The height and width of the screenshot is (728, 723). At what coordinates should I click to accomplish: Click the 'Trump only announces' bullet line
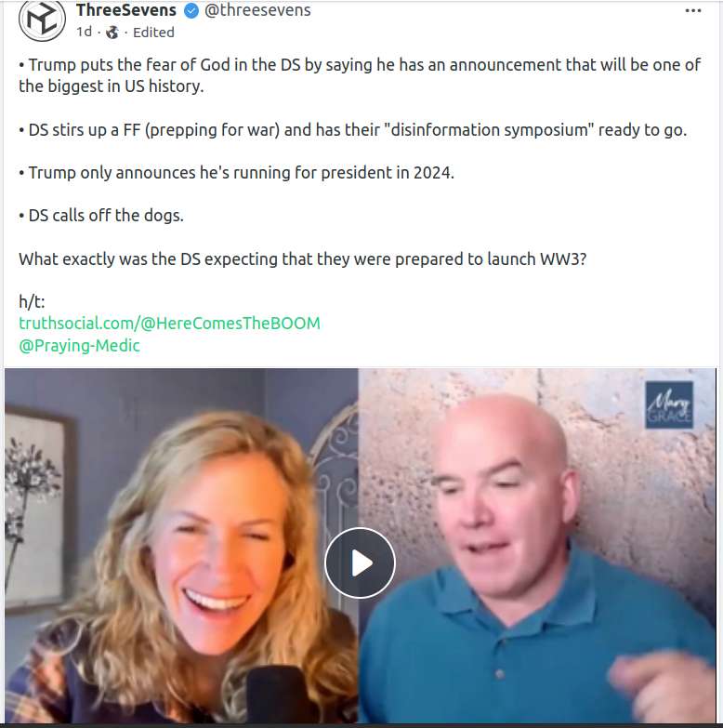coord(236,173)
